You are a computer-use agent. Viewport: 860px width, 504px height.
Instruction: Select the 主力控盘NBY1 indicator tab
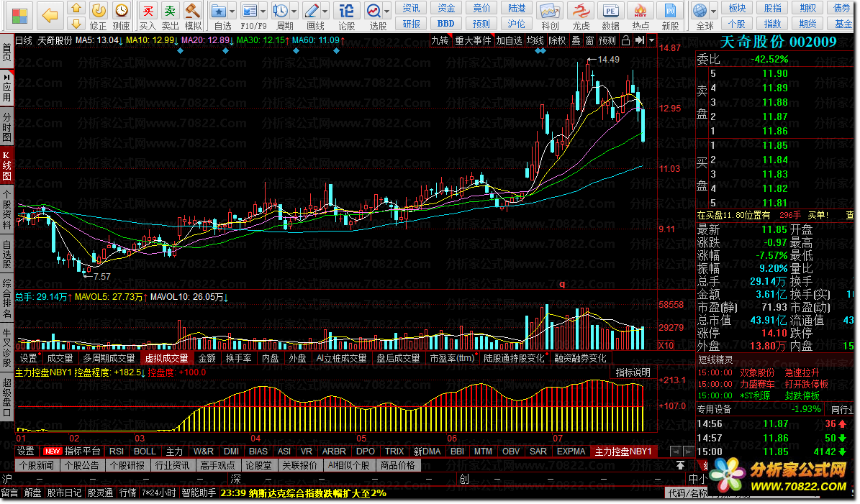(624, 452)
